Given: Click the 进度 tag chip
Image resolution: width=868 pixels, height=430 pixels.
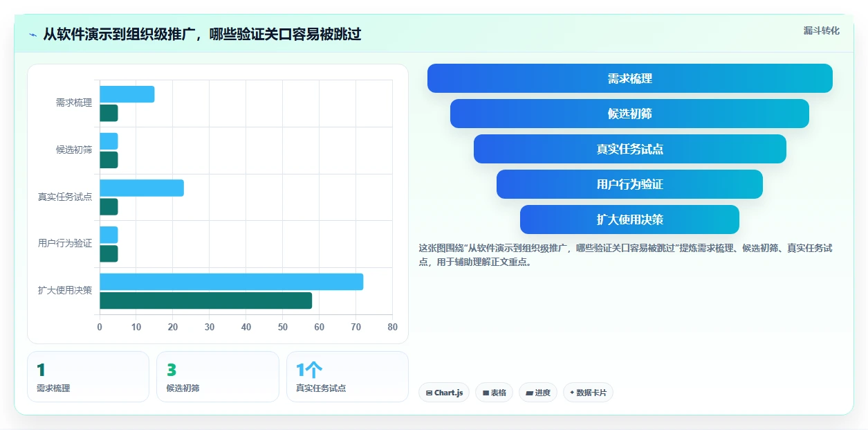Looking at the screenshot, I should tap(538, 393).
